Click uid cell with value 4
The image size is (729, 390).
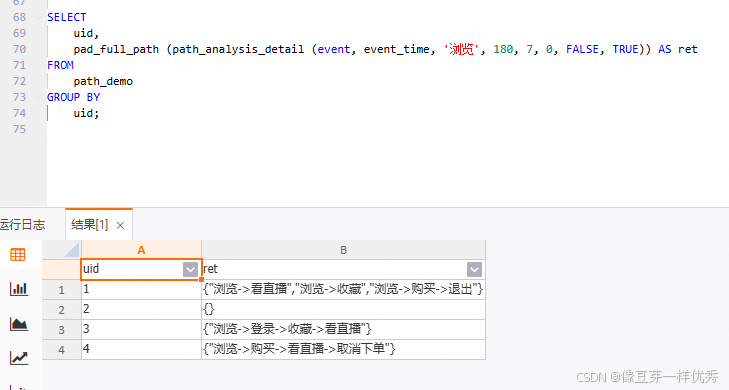click(141, 350)
